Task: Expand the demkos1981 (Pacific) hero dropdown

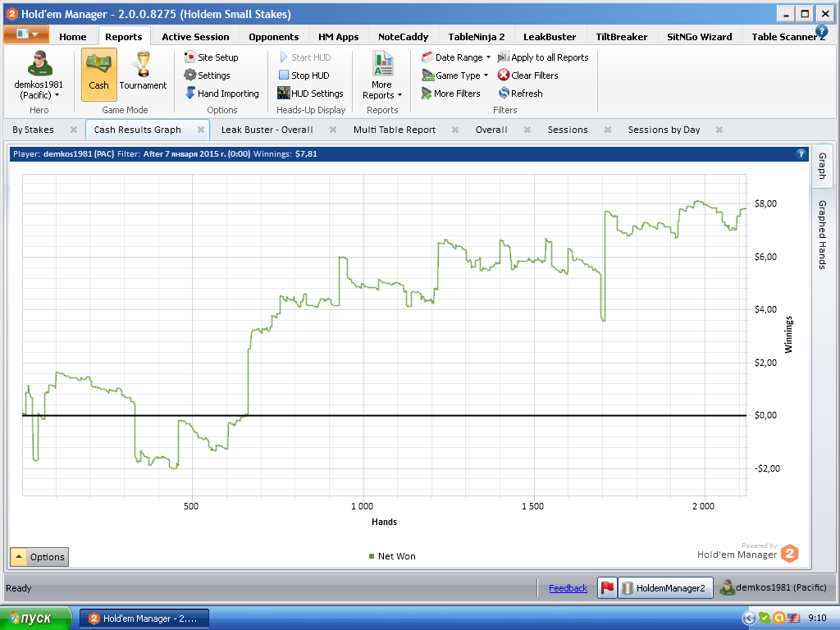Action: 57,95
